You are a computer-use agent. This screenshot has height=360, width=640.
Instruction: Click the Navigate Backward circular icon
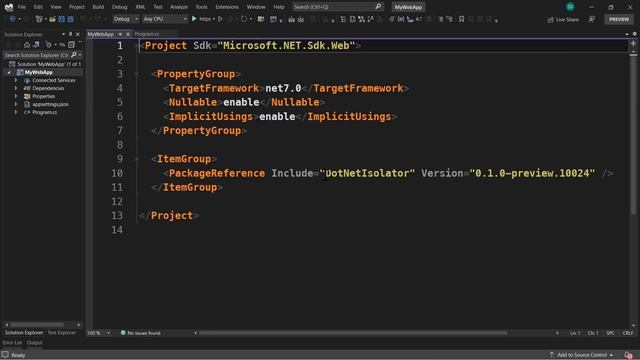tap(12, 19)
